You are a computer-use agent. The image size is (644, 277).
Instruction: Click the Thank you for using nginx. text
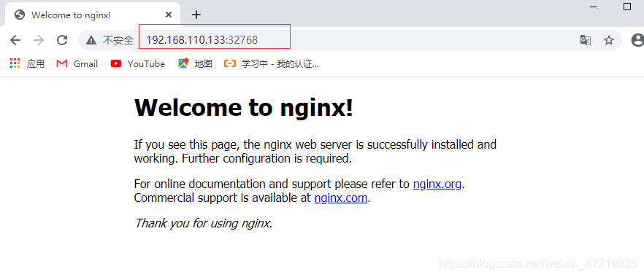tap(203, 223)
